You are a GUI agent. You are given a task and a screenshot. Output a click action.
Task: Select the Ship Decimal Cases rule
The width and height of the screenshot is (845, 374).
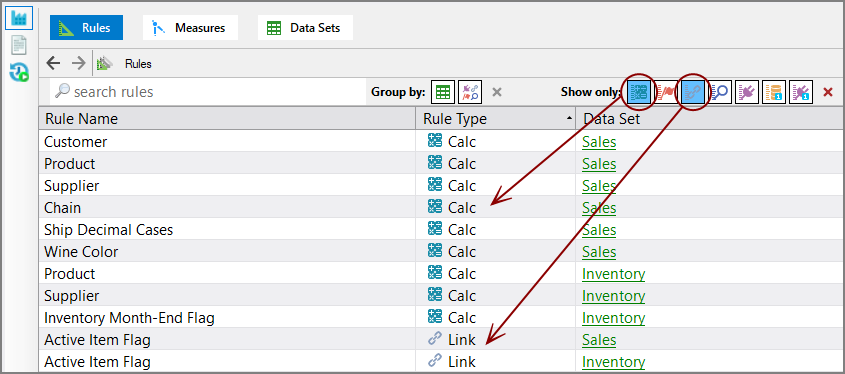click(x=441, y=230)
